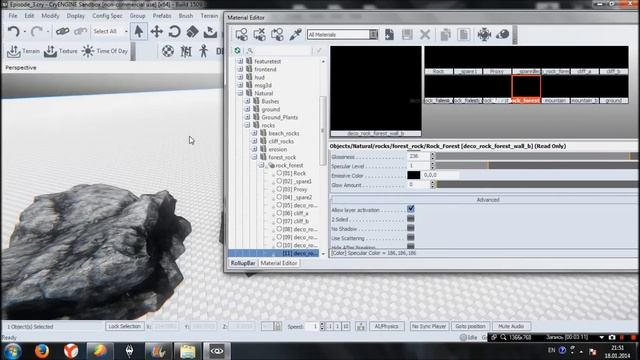Collapse the Natural folder
Image resolution: width=640 pixels, height=360 pixels.
tap(240, 93)
